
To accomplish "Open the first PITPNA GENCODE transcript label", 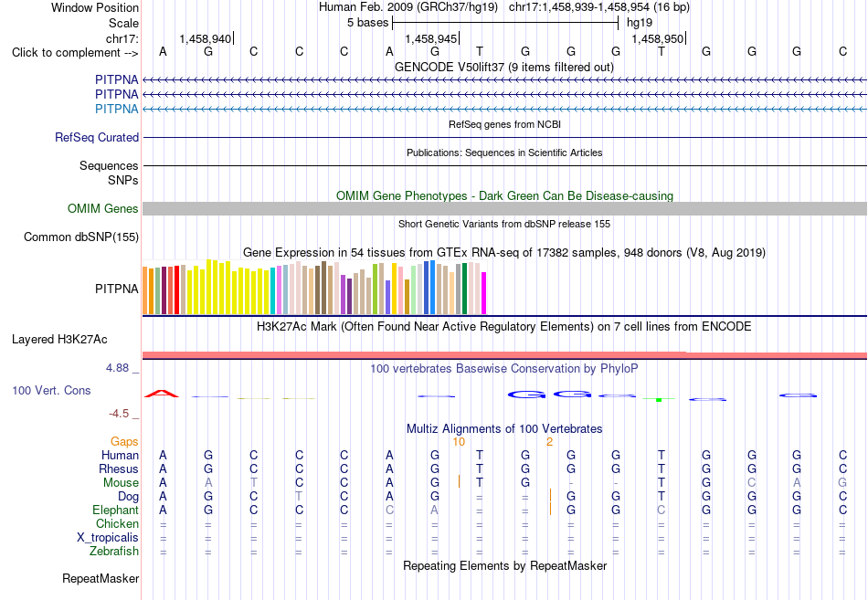I will [116, 79].
